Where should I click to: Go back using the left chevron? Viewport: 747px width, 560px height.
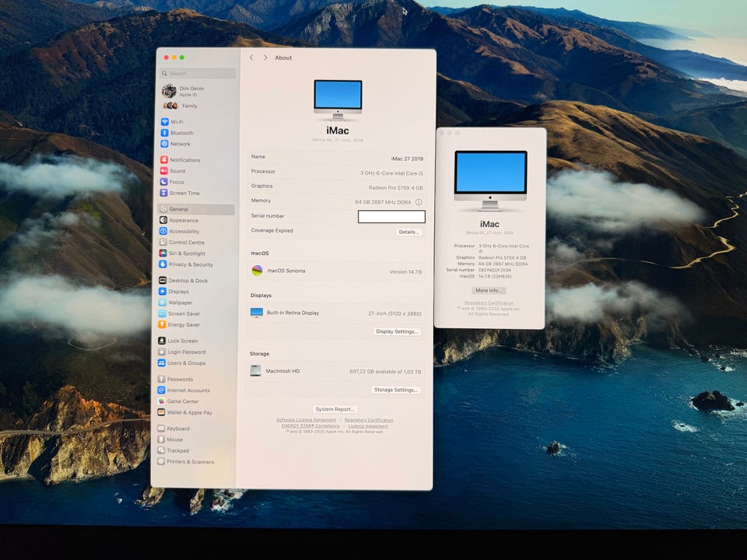[x=251, y=58]
